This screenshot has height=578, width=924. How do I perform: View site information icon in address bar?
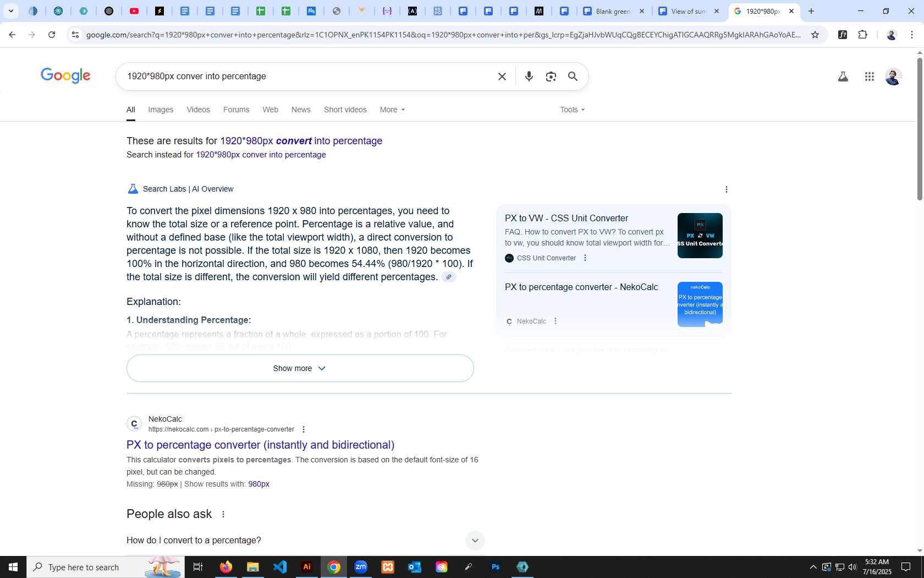point(75,35)
